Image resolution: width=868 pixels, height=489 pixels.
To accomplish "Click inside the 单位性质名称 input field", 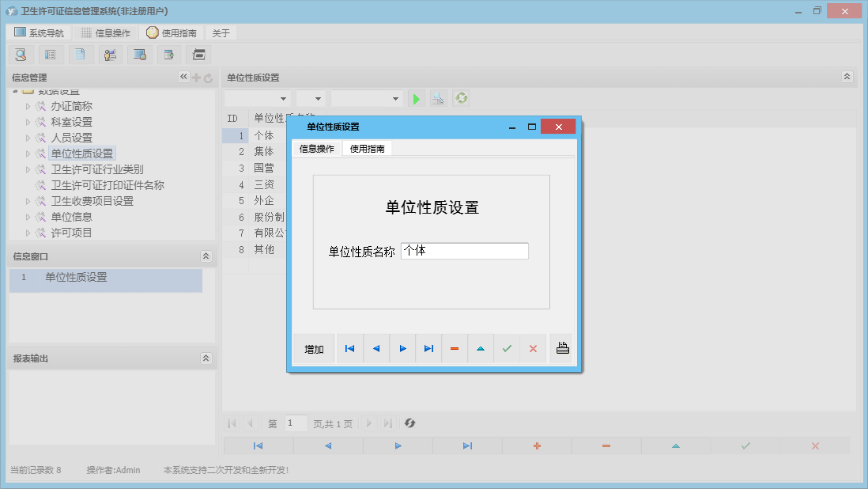I will click(465, 251).
